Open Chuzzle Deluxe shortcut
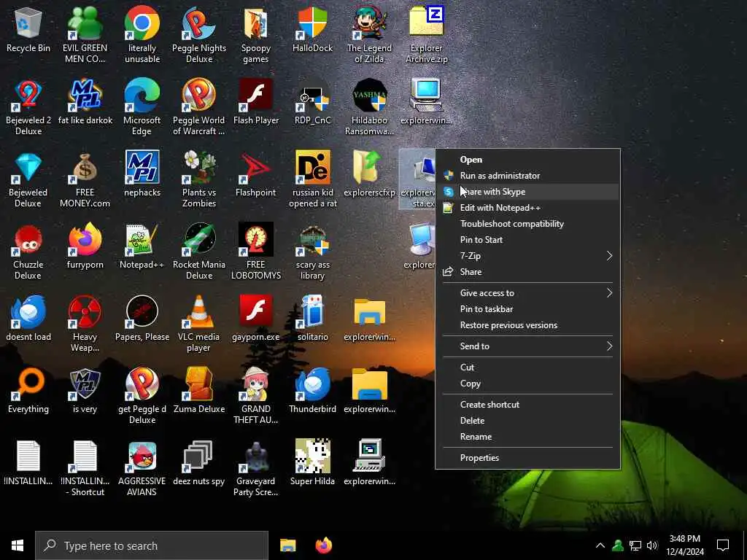The height and width of the screenshot is (560, 747). pyautogui.click(x=28, y=252)
